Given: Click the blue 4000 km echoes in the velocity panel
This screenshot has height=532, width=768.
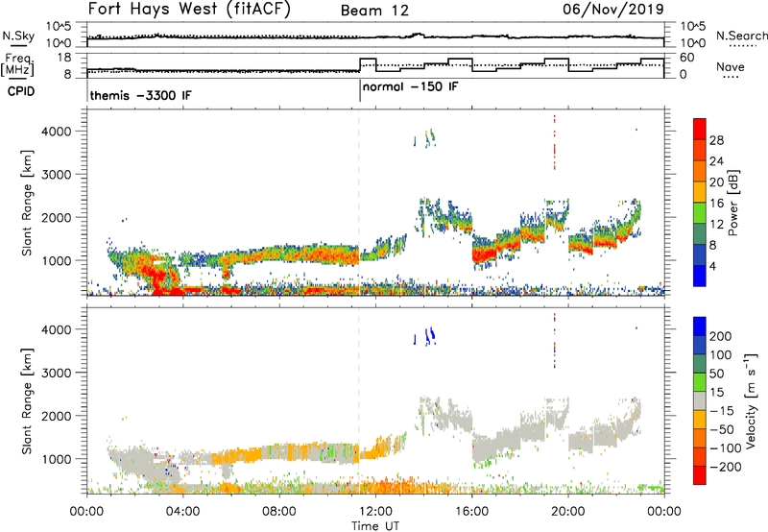Looking at the screenshot, I should click(424, 337).
